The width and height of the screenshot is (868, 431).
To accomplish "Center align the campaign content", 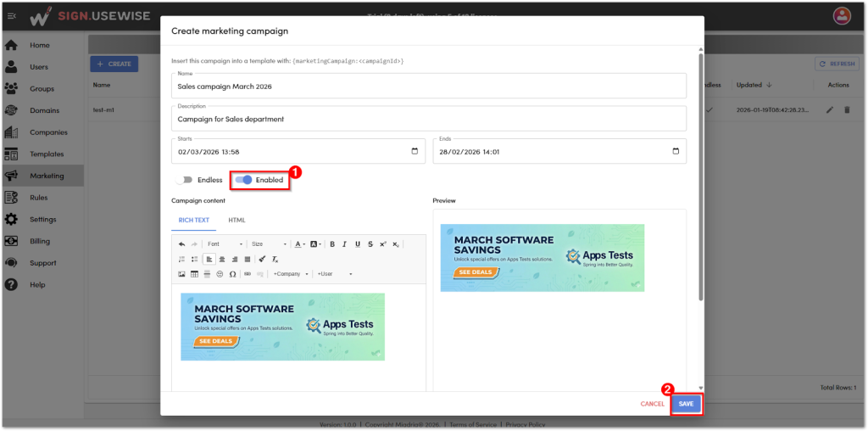I will pos(222,259).
